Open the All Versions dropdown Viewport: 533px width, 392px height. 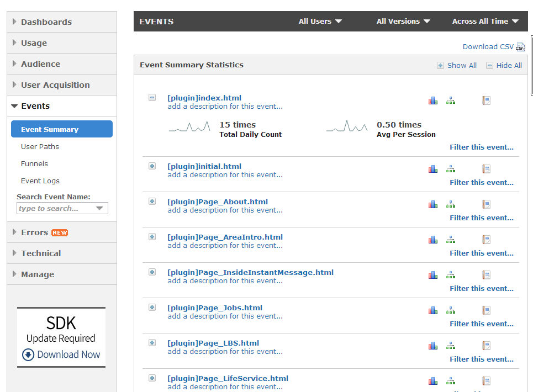point(403,22)
